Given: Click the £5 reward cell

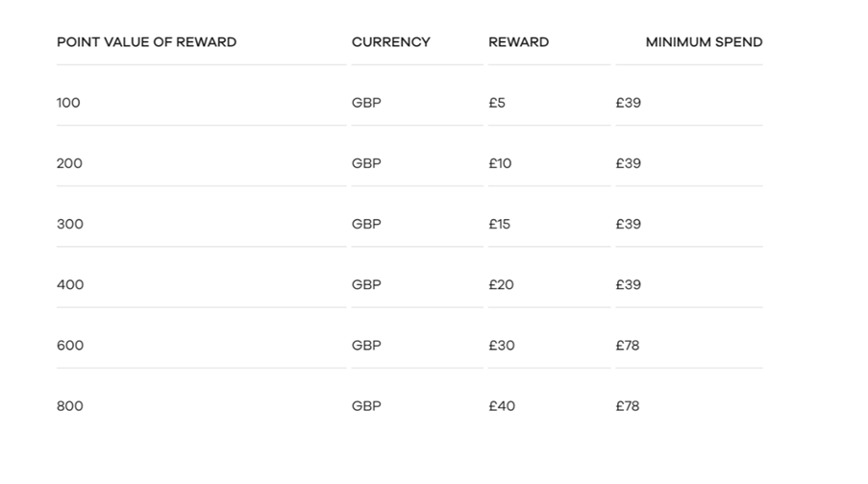Looking at the screenshot, I should 496,103.
